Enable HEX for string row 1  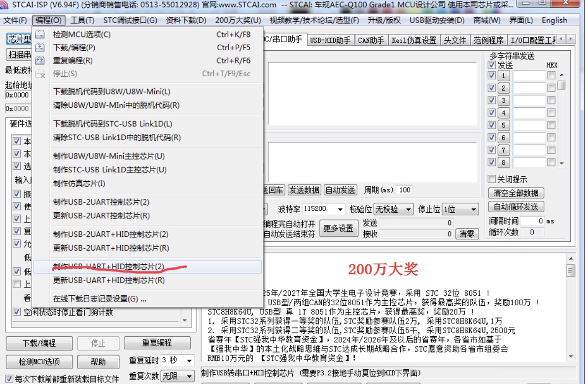(x=551, y=76)
